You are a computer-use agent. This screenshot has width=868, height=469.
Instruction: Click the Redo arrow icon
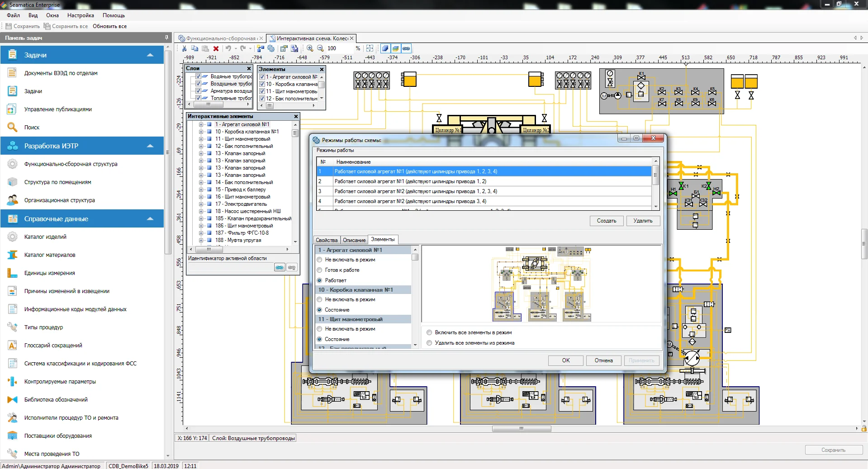pyautogui.click(x=243, y=48)
